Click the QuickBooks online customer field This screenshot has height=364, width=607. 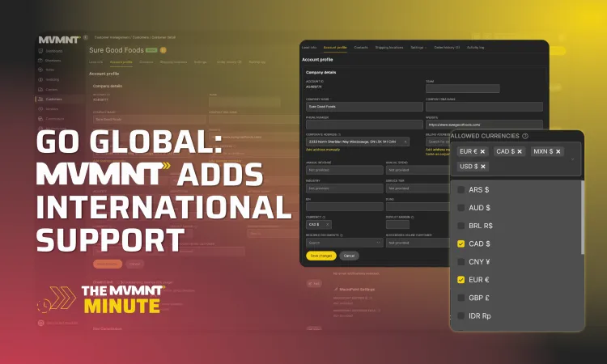point(418,243)
